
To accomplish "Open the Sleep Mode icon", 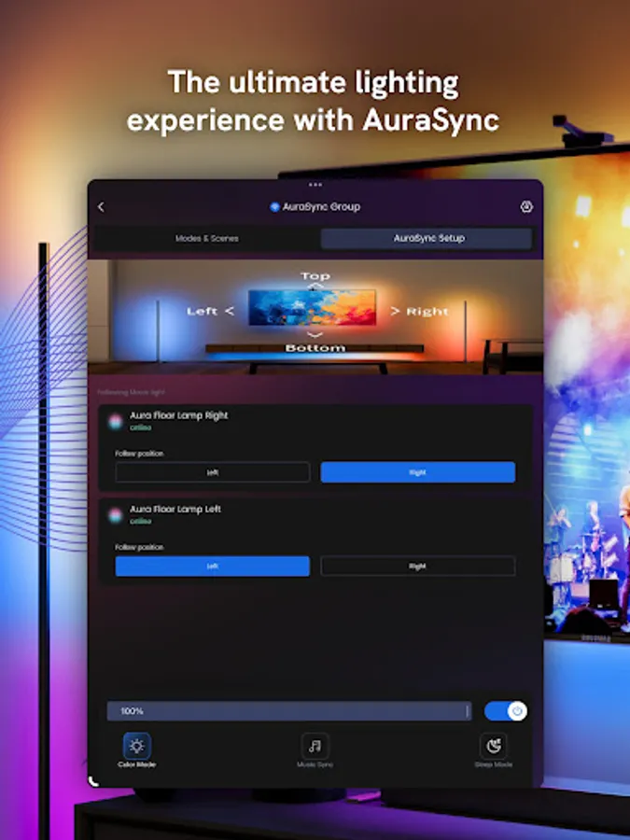I will pos(493,746).
